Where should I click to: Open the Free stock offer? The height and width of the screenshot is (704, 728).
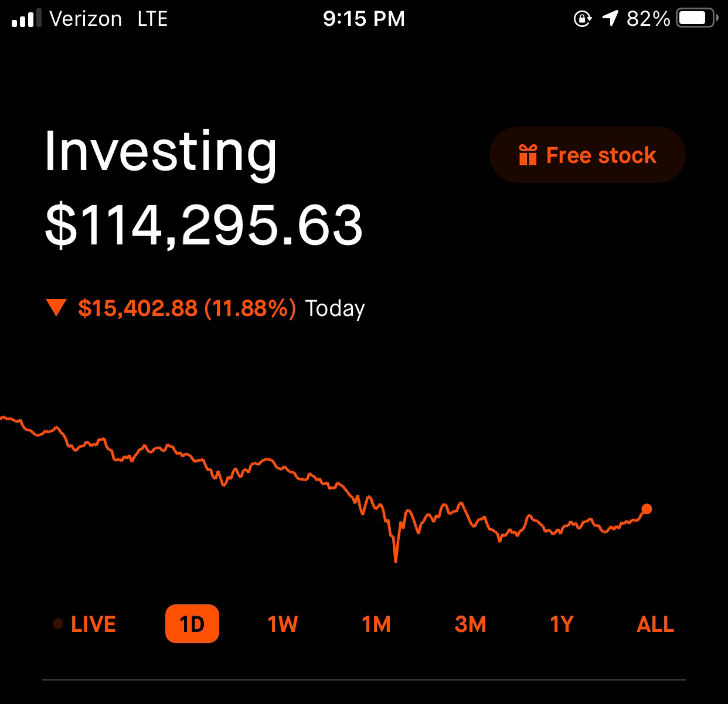point(587,155)
